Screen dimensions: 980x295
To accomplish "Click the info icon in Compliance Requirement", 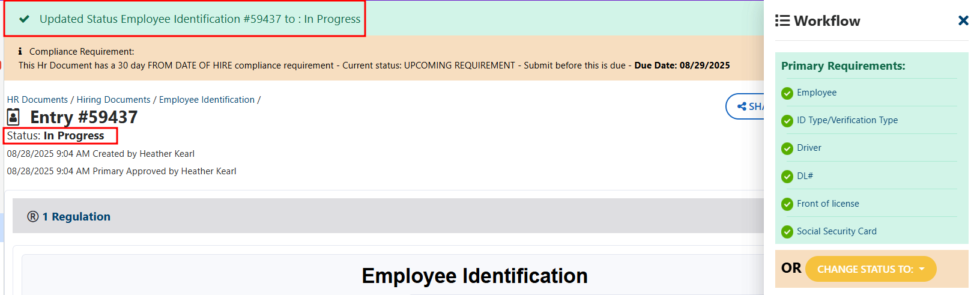I will (20, 52).
